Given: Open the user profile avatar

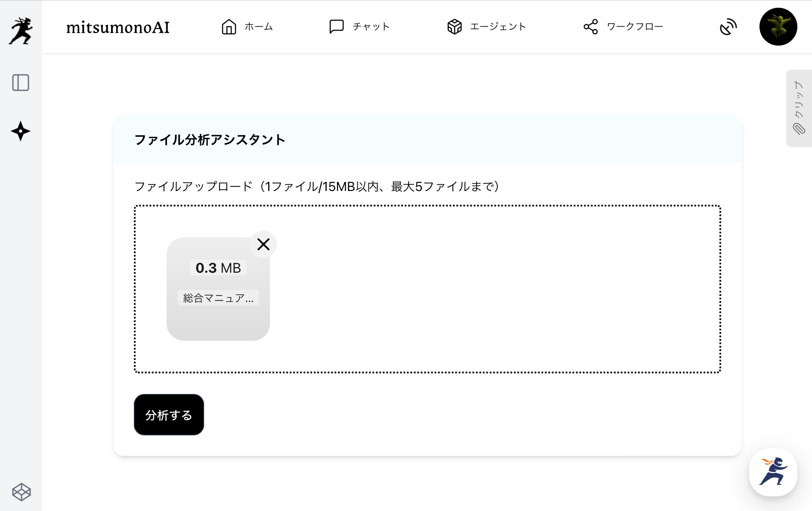Looking at the screenshot, I should (x=778, y=27).
